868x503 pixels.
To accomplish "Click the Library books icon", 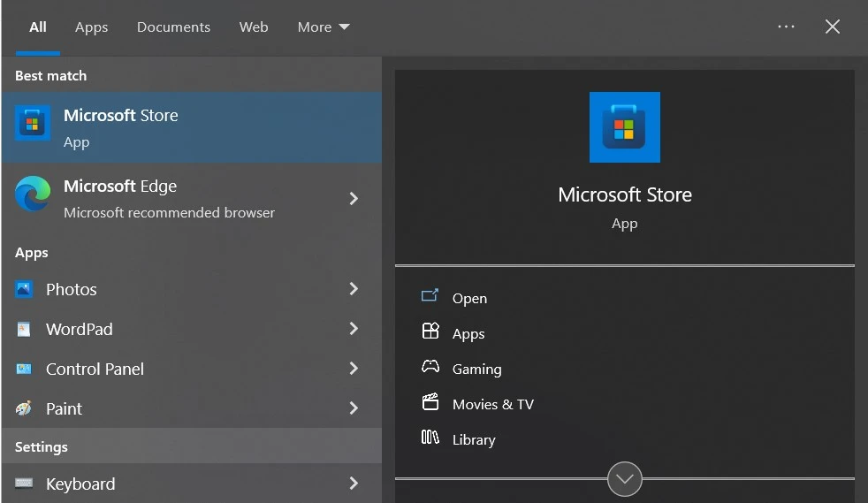I will (430, 438).
